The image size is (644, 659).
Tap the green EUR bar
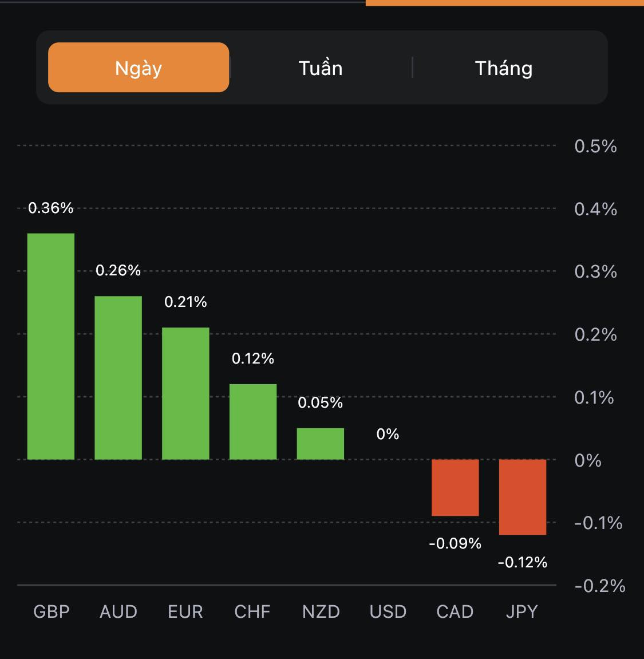(x=185, y=393)
